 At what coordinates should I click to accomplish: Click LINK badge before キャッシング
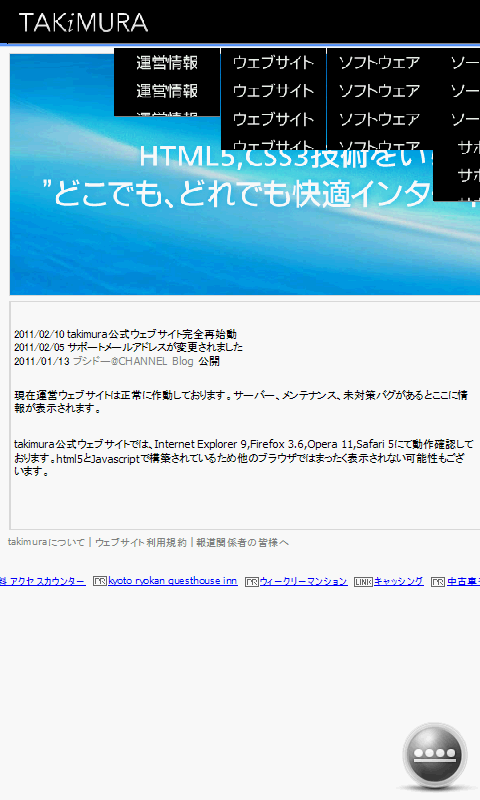pos(363,582)
